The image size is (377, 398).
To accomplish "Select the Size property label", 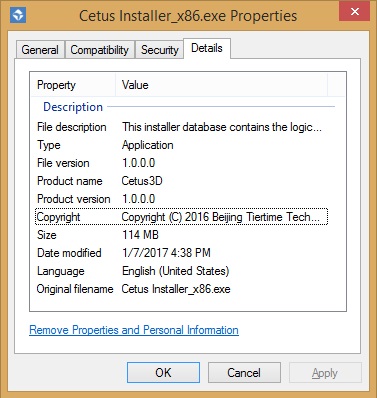I will click(x=47, y=235).
